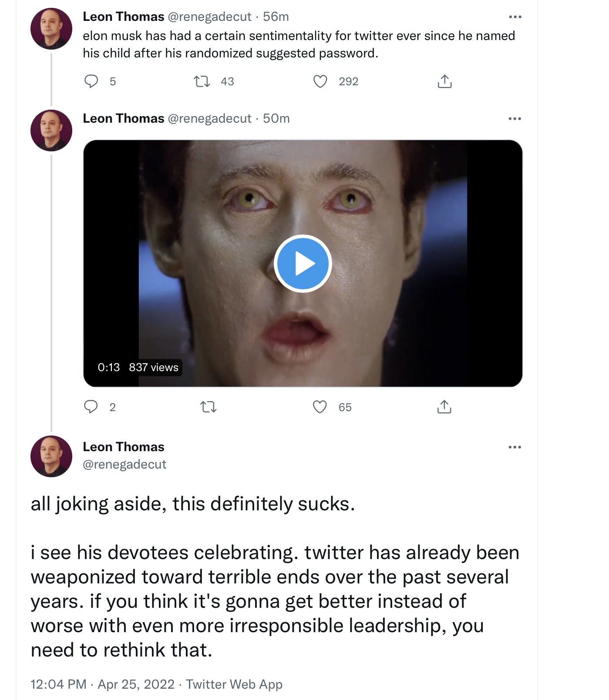
Task: Retweet the video tweet
Action: tap(209, 407)
